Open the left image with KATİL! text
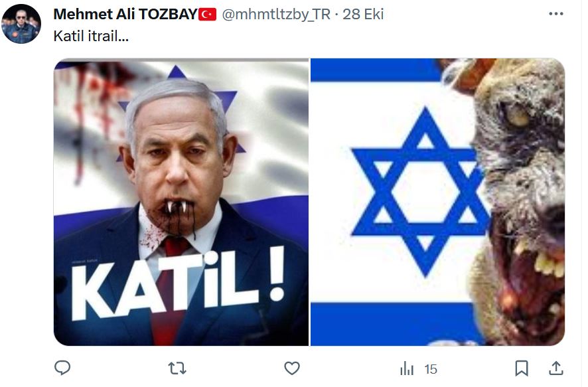This screenshot has height=387, width=588. tap(181, 202)
